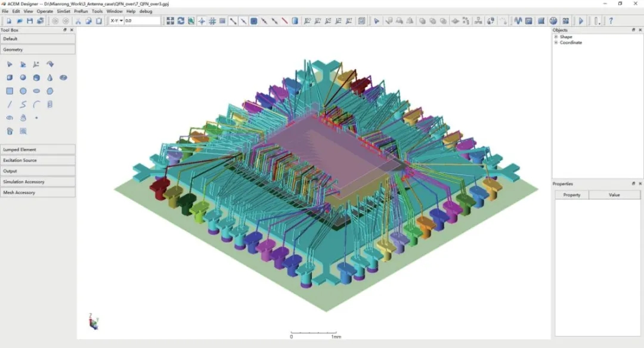Expand the Coordinate tree node
Viewport: 644px width, 348px height.
[x=556, y=42]
